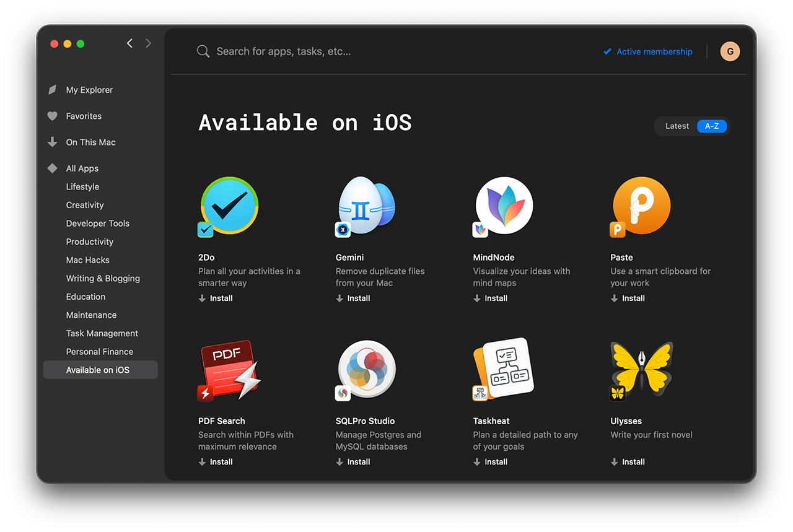This screenshot has height=532, width=793.
Task: Click the Taskheat app title
Action: pos(492,421)
